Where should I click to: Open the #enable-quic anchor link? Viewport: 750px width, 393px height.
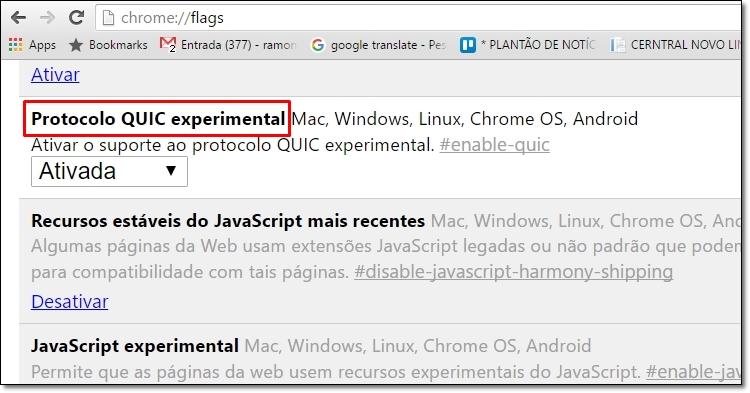495,144
